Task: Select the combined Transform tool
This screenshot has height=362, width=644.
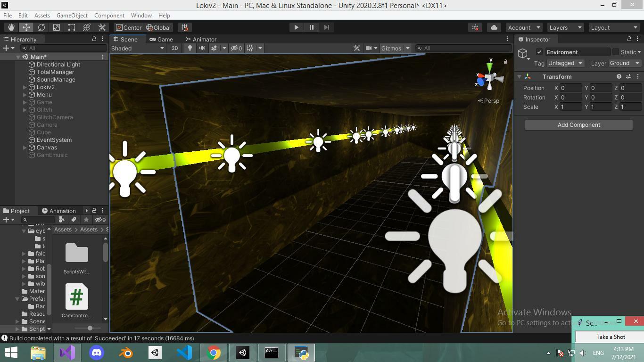Action: pyautogui.click(x=86, y=27)
